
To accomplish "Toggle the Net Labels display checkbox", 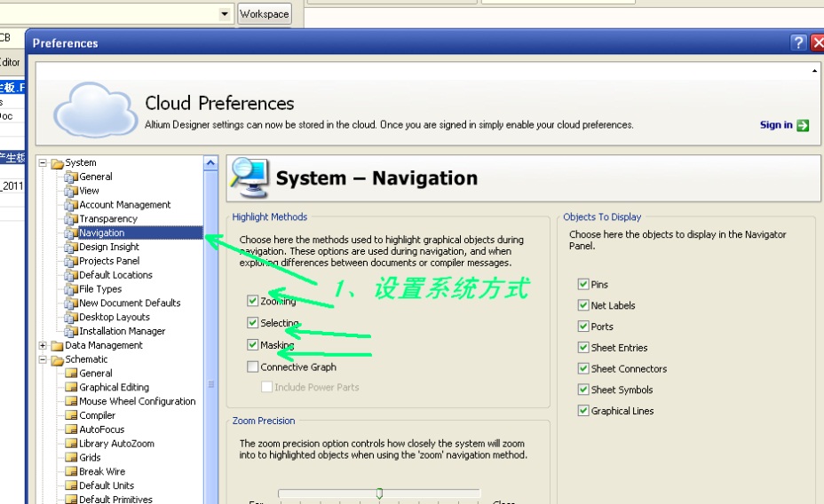I will (x=582, y=305).
